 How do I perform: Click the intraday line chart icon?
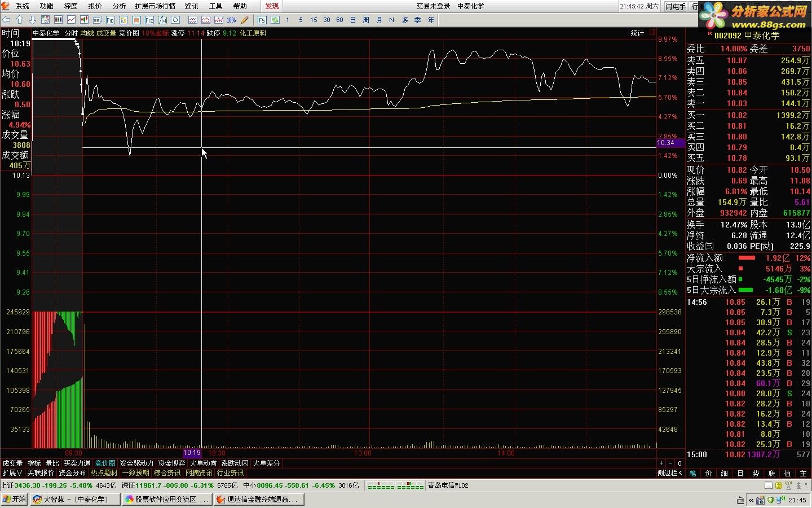(71, 20)
